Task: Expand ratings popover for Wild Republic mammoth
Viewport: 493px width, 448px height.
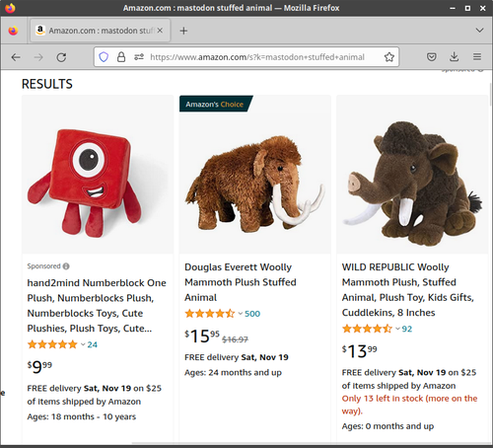Action: [x=397, y=329]
